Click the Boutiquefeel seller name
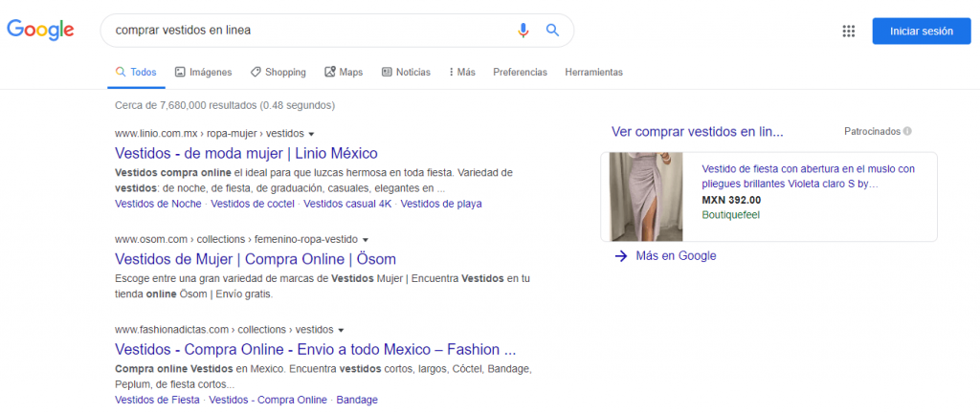The width and height of the screenshot is (980, 413). [x=730, y=215]
